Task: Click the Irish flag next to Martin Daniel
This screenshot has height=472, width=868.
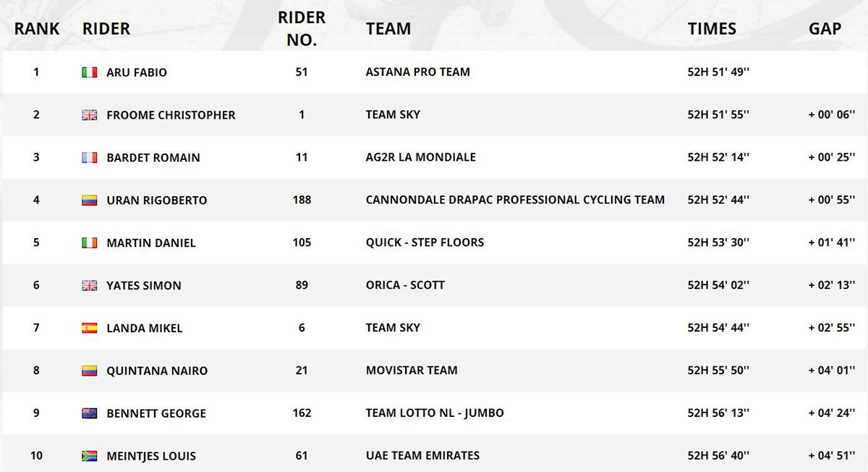Action: (89, 243)
